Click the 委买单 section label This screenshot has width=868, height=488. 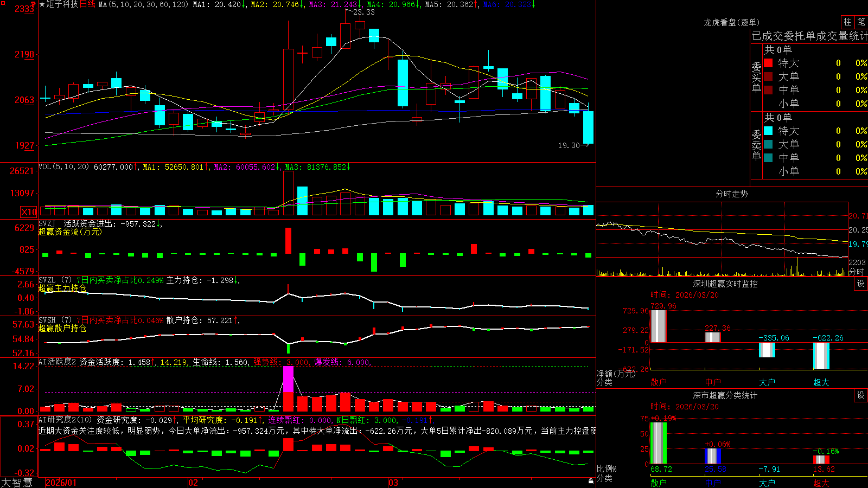[756, 77]
